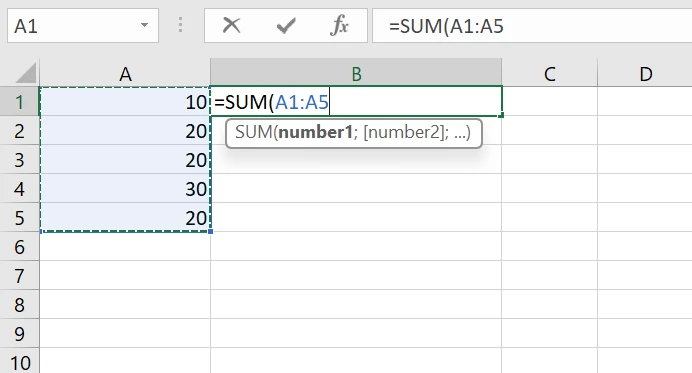Screen dimensions: 692x373
Task: Confirm the formula with the checkmark icon
Action: (286, 26)
